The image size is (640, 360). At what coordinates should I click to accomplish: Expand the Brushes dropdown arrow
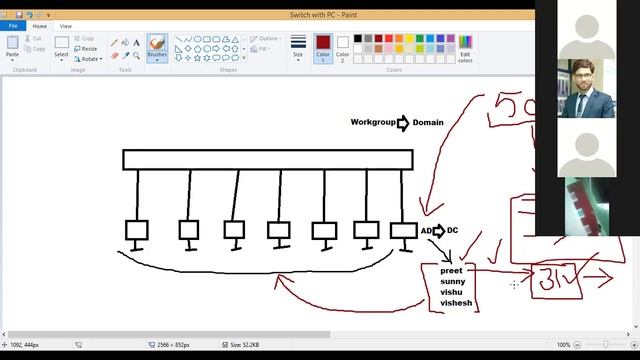pyautogui.click(x=157, y=60)
